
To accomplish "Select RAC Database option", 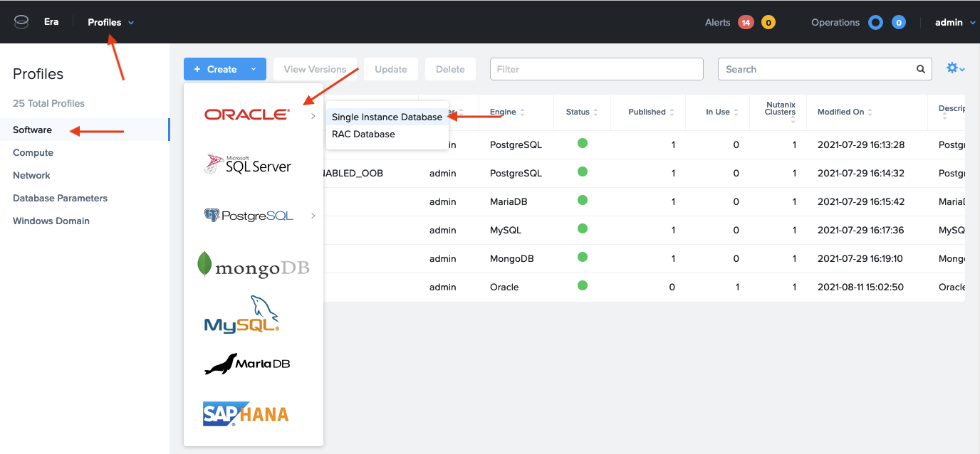I will click(387, 134).
